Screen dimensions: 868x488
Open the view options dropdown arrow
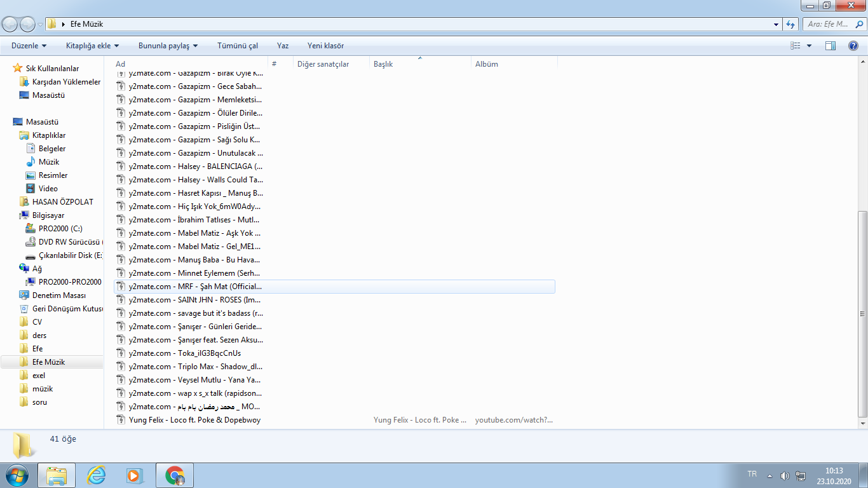809,46
